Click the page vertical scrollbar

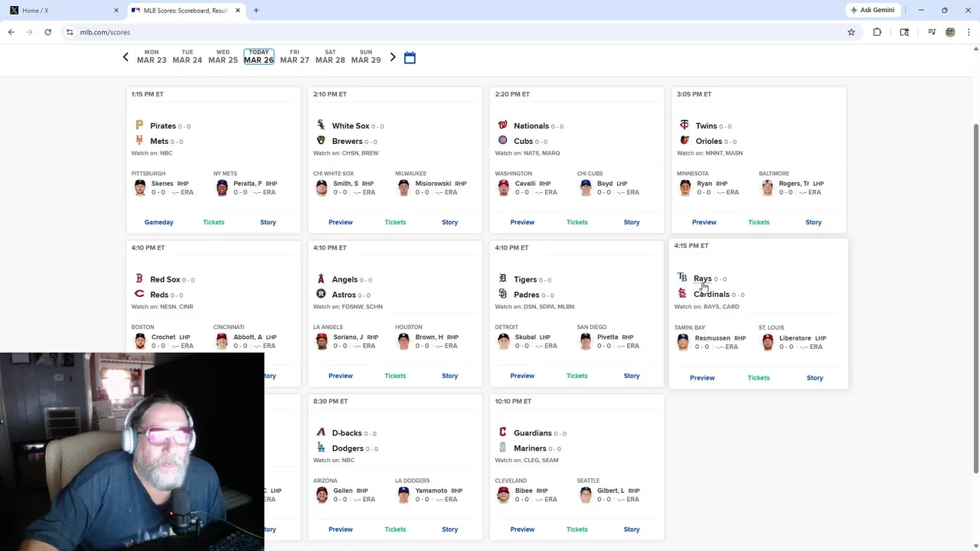975,298
